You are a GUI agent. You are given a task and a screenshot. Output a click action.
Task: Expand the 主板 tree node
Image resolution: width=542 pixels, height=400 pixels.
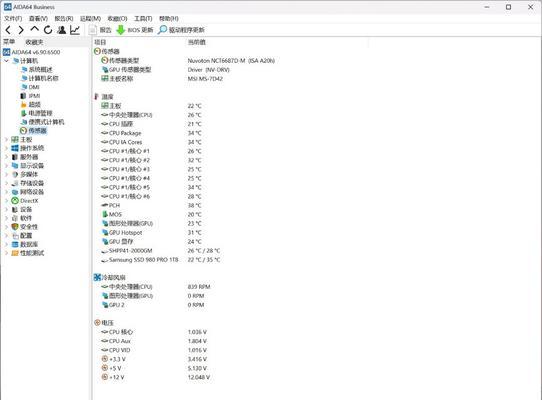6,139
